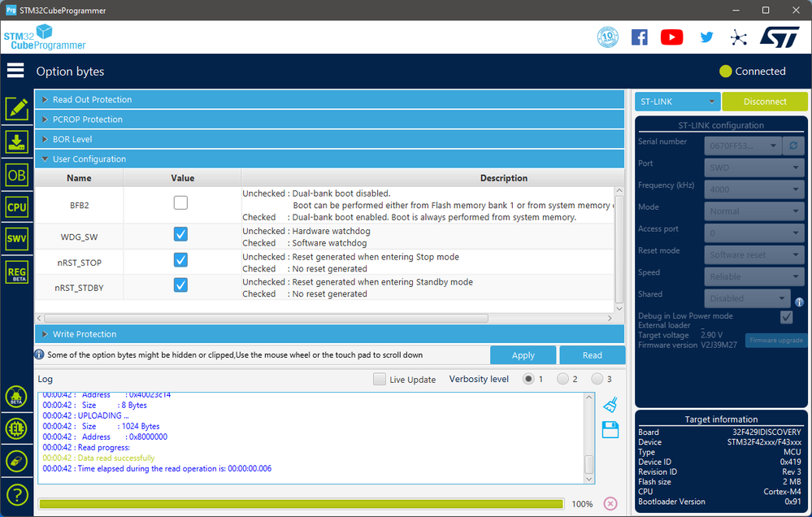Image resolution: width=812 pixels, height=517 pixels.
Task: Open the Speed Reliable dropdown
Action: tap(754, 276)
